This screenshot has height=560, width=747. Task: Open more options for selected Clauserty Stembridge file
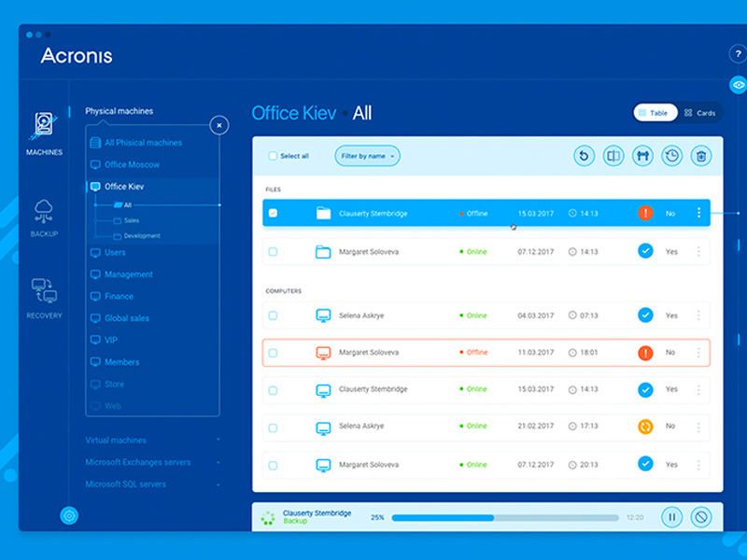[x=698, y=213]
